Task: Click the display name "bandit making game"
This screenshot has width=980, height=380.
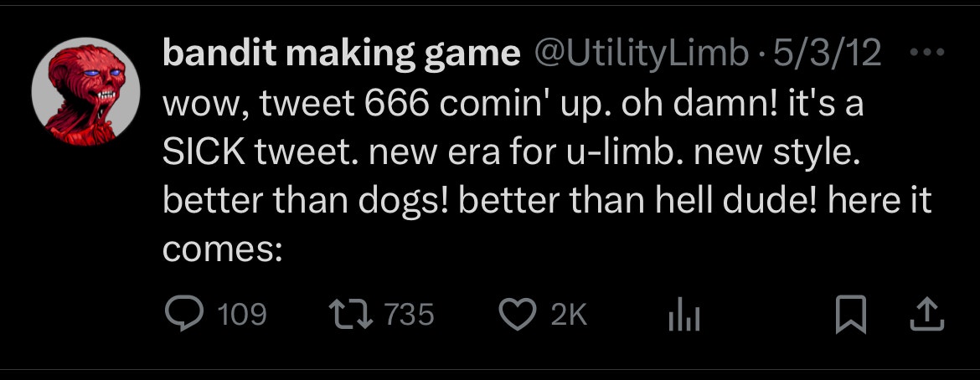Action: pos(340,54)
